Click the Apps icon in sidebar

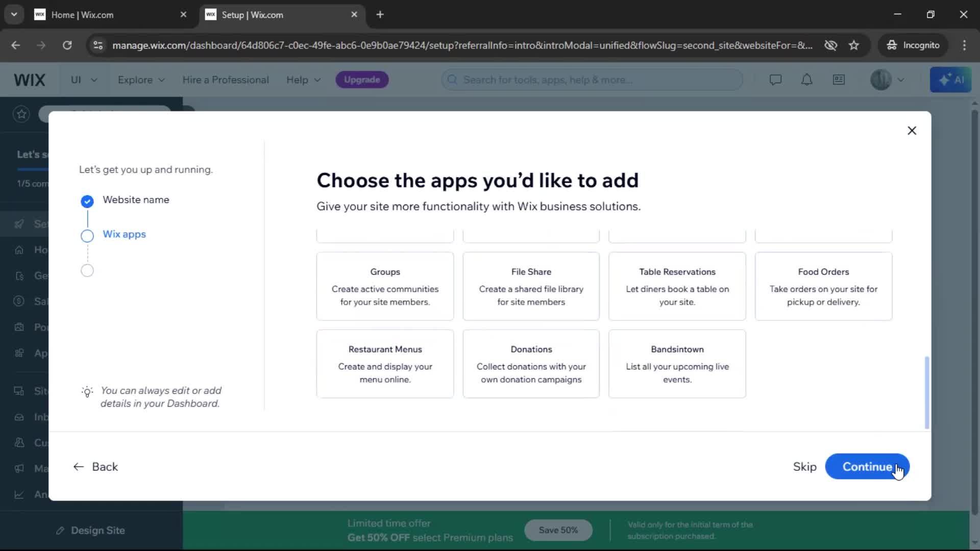[x=19, y=353]
